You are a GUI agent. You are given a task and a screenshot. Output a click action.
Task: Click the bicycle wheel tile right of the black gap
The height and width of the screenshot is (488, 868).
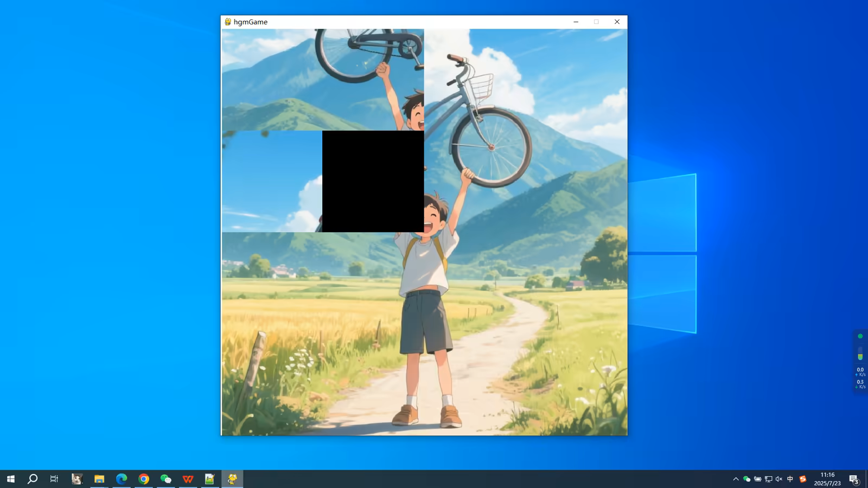click(x=475, y=181)
